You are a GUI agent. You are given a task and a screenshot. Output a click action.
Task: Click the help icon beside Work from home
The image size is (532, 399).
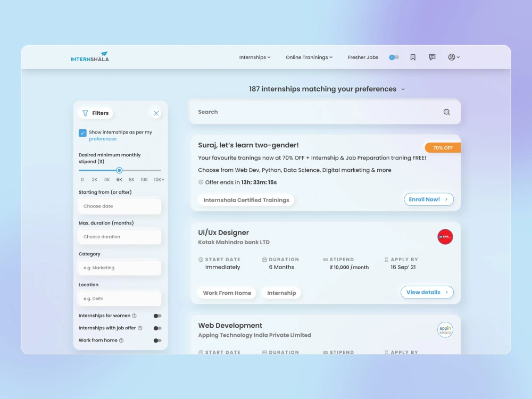tap(121, 340)
